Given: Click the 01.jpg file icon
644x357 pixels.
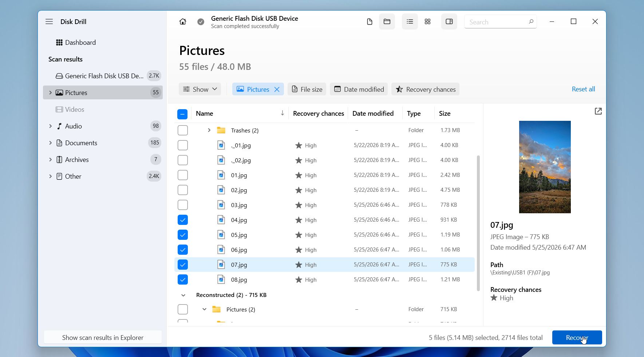Looking at the screenshot, I should (221, 175).
